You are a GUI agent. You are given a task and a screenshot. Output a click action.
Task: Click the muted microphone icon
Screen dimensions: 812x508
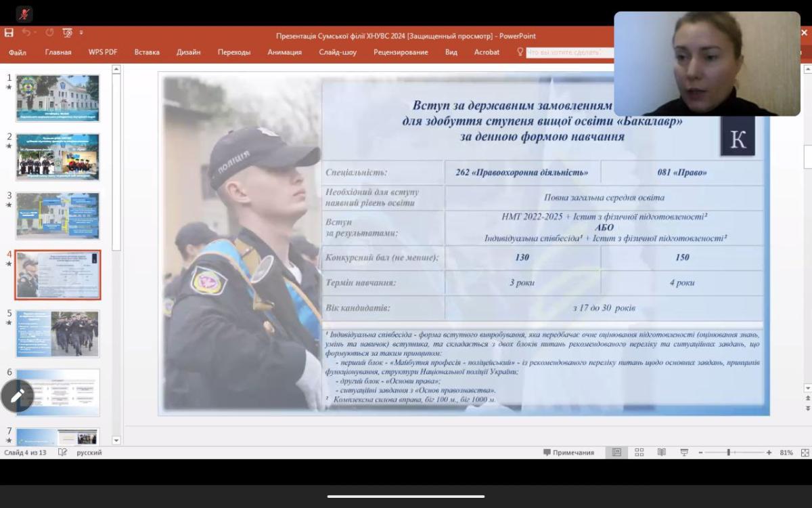pyautogui.click(x=24, y=14)
